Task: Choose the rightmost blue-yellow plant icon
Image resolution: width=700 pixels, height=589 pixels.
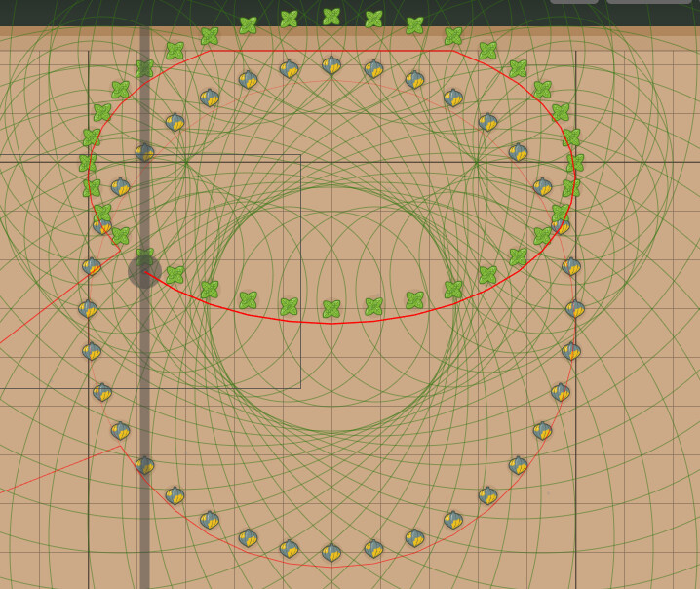Action: click(575, 309)
